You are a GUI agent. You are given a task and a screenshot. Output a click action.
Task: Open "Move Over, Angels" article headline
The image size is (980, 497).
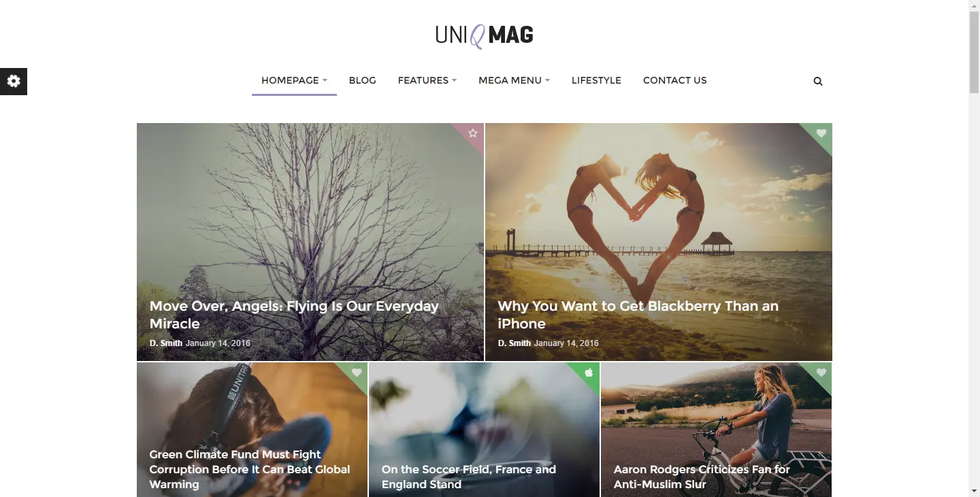click(x=294, y=315)
